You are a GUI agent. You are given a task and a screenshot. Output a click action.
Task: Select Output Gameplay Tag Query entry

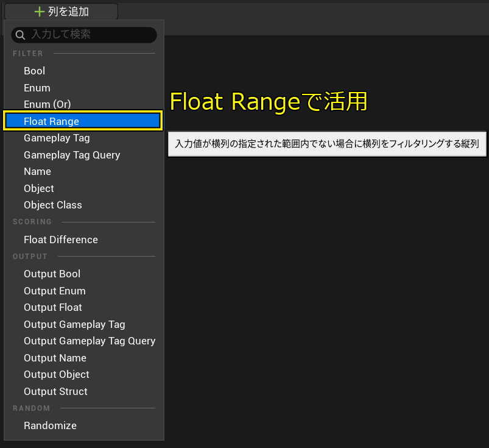84,341
